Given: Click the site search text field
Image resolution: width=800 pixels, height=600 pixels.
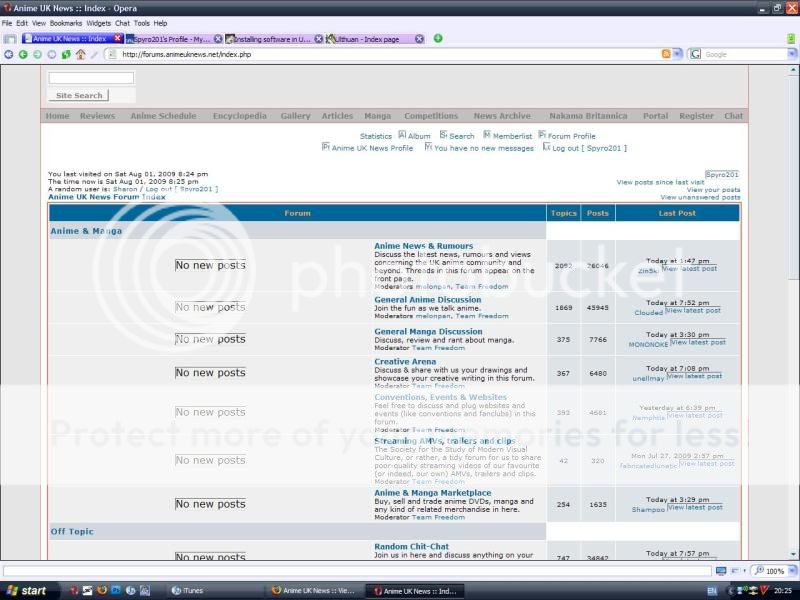Looking at the screenshot, I should [90, 78].
